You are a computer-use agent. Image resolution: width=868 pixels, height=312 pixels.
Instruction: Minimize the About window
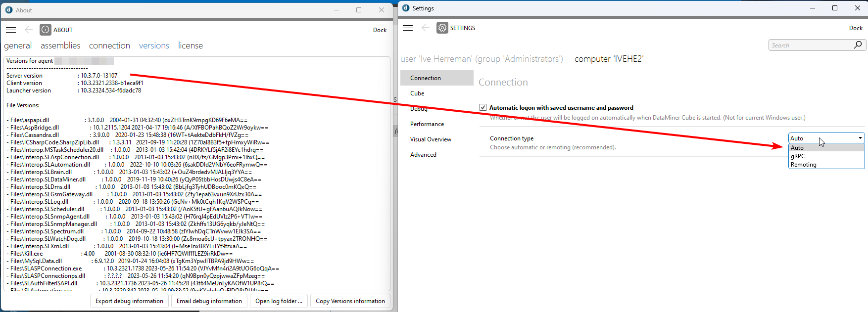(x=337, y=10)
